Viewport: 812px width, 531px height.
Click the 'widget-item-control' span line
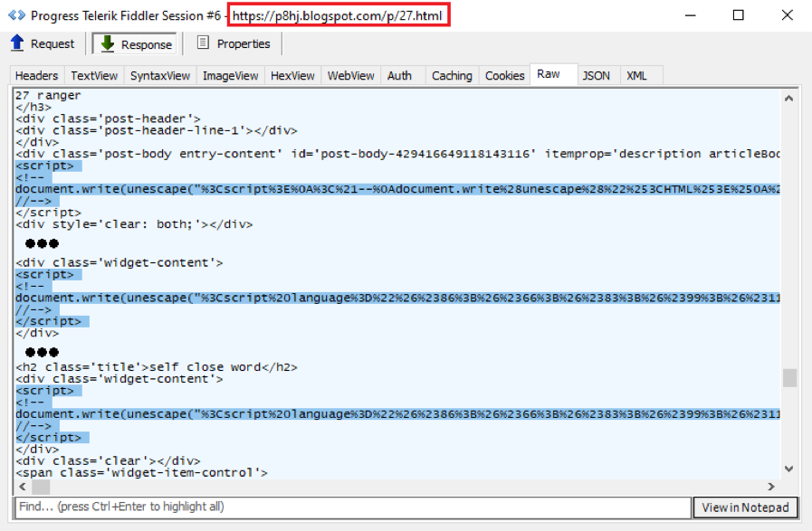(141, 472)
